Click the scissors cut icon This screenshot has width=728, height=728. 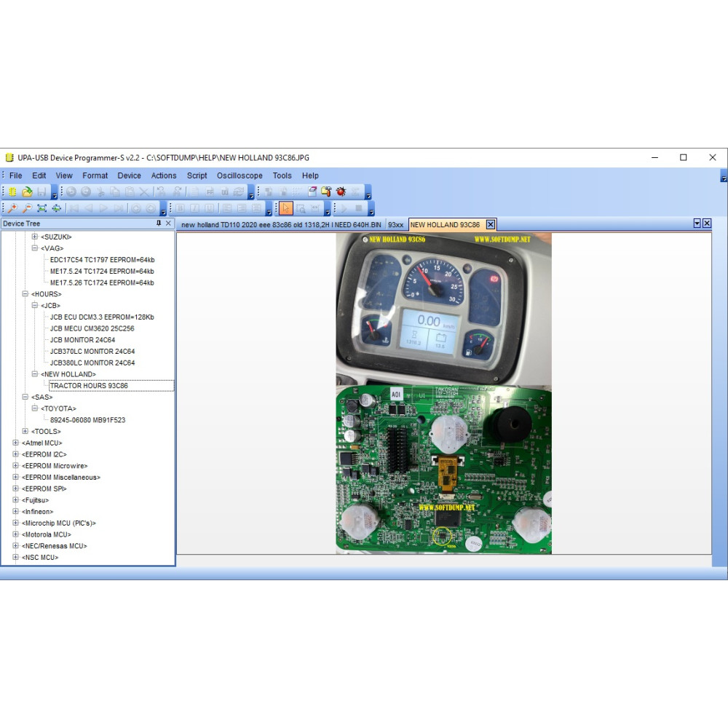pyautogui.click(x=100, y=191)
